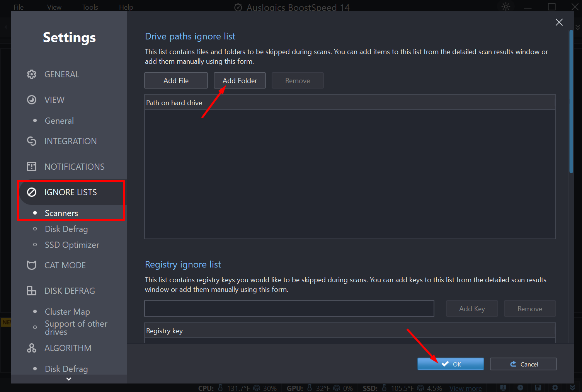582x392 pixels.
Task: Select Scanners under Ignore Lists
Action: [61, 213]
